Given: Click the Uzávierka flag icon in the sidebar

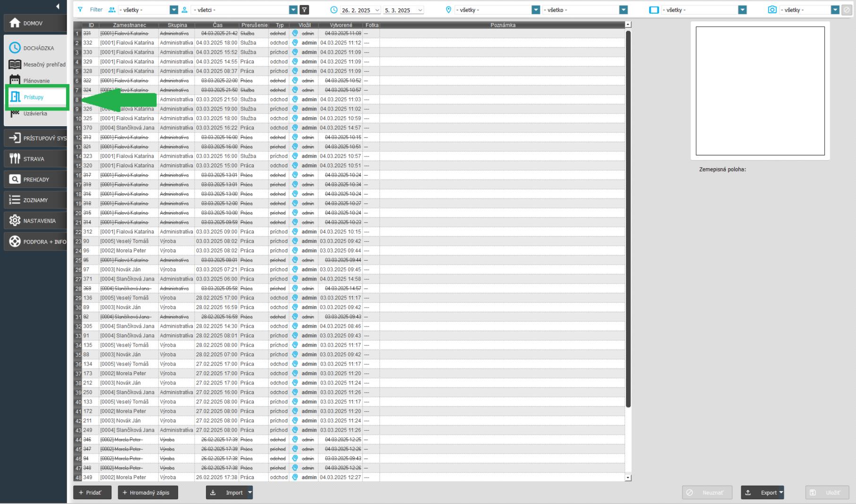Looking at the screenshot, I should 15,113.
